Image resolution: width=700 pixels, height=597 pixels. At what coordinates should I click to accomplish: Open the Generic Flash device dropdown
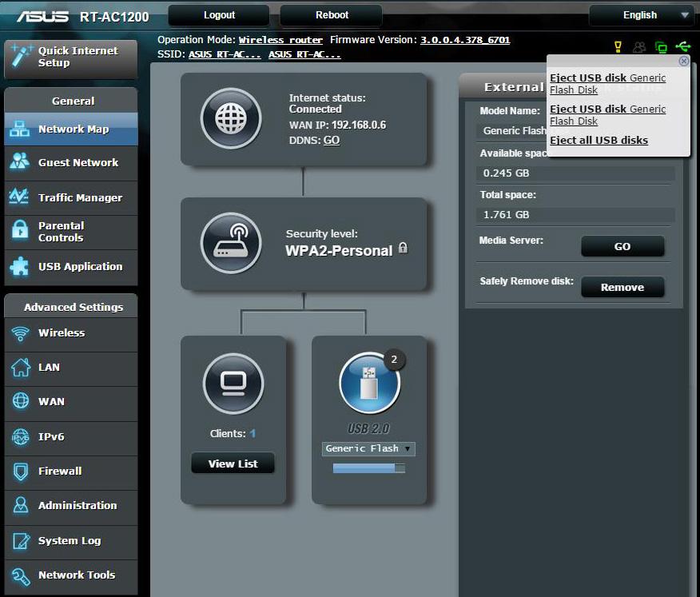368,449
